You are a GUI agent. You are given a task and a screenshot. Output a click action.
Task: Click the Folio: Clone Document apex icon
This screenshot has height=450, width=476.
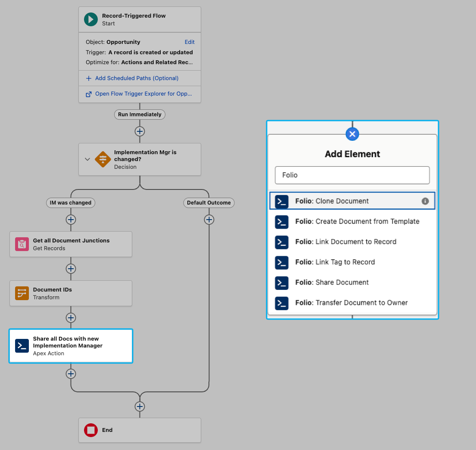point(282,201)
